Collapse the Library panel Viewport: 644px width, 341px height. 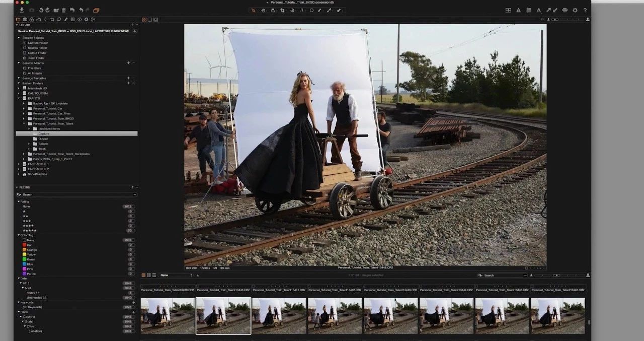17,25
